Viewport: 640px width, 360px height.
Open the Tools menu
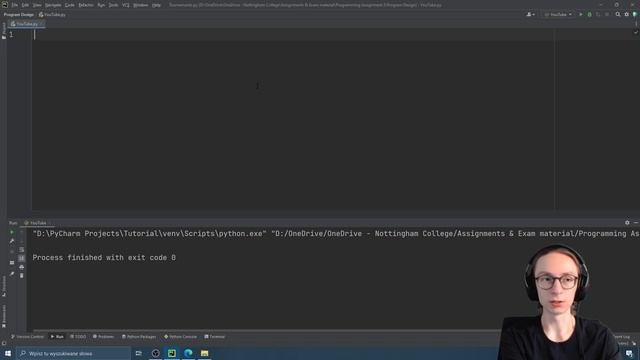[113, 5]
